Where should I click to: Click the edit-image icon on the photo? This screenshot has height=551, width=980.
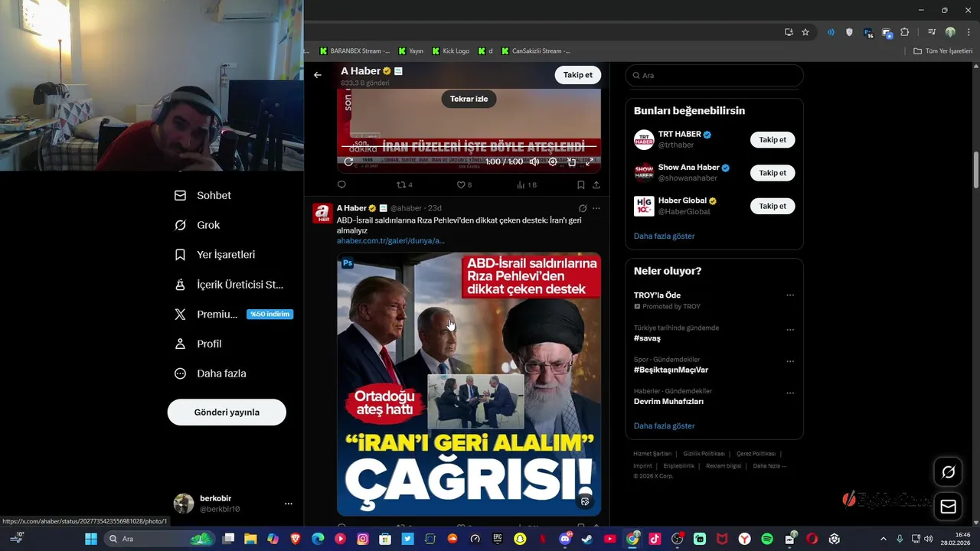585,501
